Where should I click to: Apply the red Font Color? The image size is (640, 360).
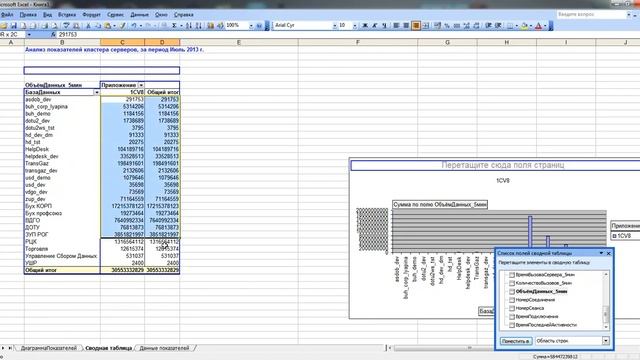[538, 26]
